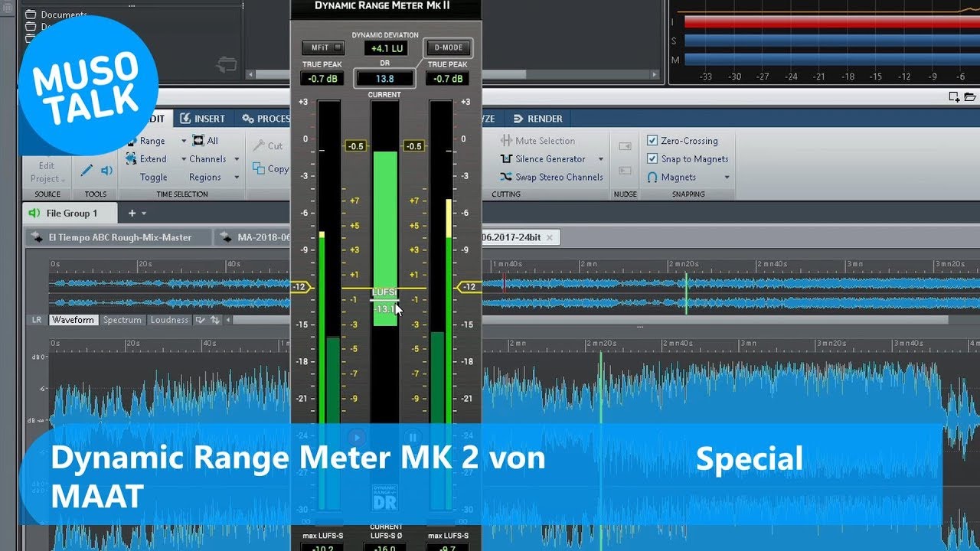Image resolution: width=980 pixels, height=551 pixels.
Task: Switch to the RENDER ribbon tab
Action: tap(538, 119)
